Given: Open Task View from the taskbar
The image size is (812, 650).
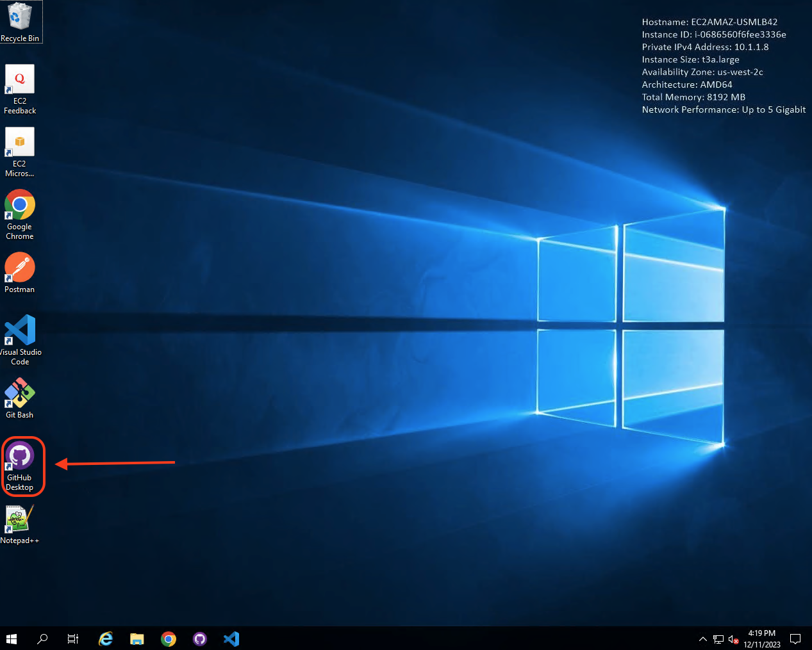Looking at the screenshot, I should (73, 638).
